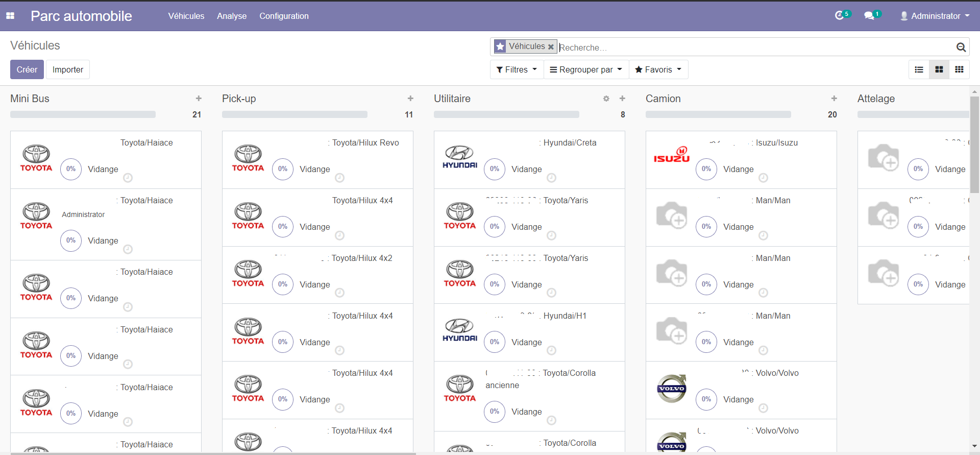Click the Créer button
980x455 pixels.
(27, 69)
